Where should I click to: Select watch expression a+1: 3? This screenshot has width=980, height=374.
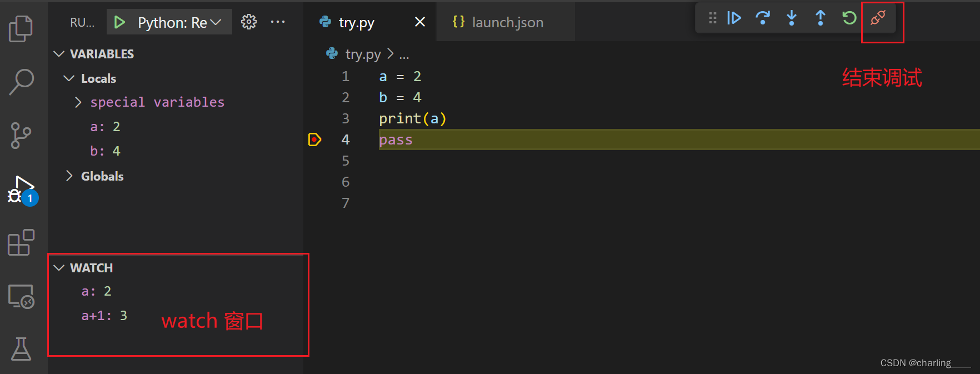(104, 316)
